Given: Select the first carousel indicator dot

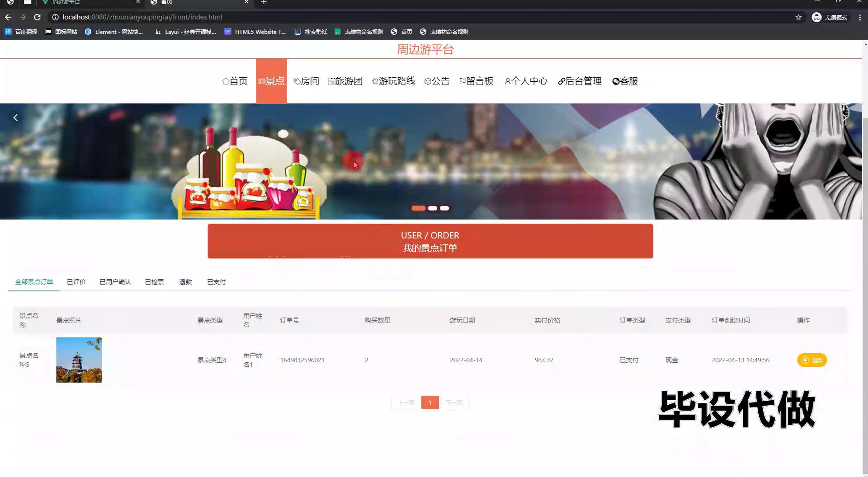Looking at the screenshot, I should pos(418,208).
